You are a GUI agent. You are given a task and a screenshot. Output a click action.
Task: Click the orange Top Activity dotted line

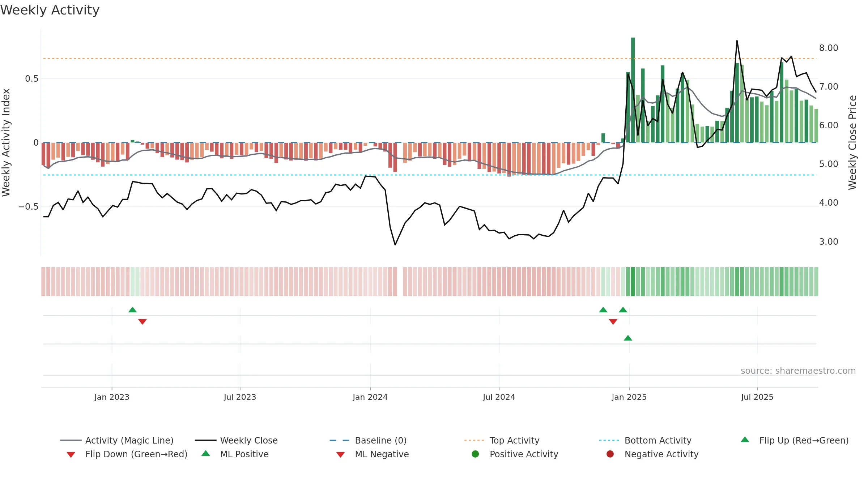430,58
